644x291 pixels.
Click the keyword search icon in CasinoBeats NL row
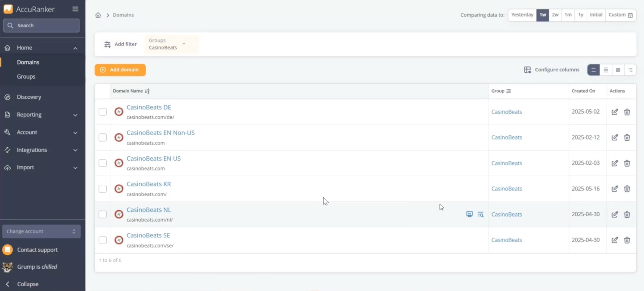coord(480,214)
